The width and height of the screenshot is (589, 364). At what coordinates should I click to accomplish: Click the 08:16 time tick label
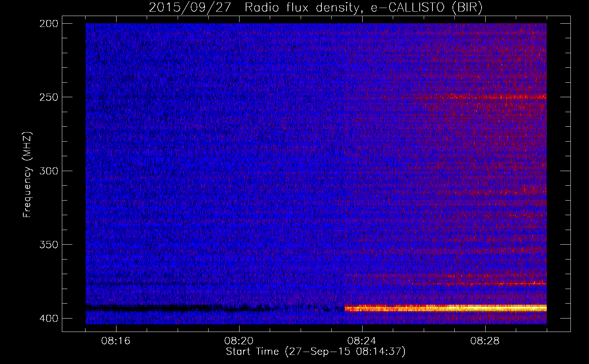[116, 341]
